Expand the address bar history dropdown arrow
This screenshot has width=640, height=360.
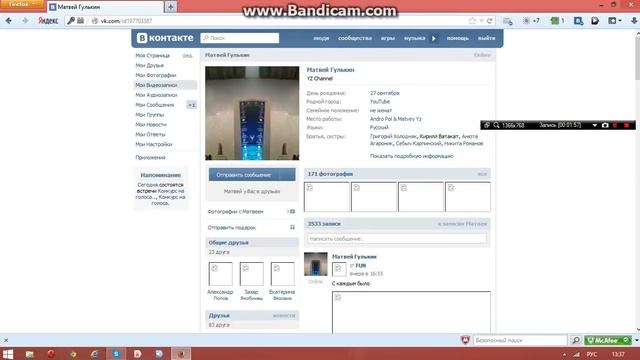(481, 20)
